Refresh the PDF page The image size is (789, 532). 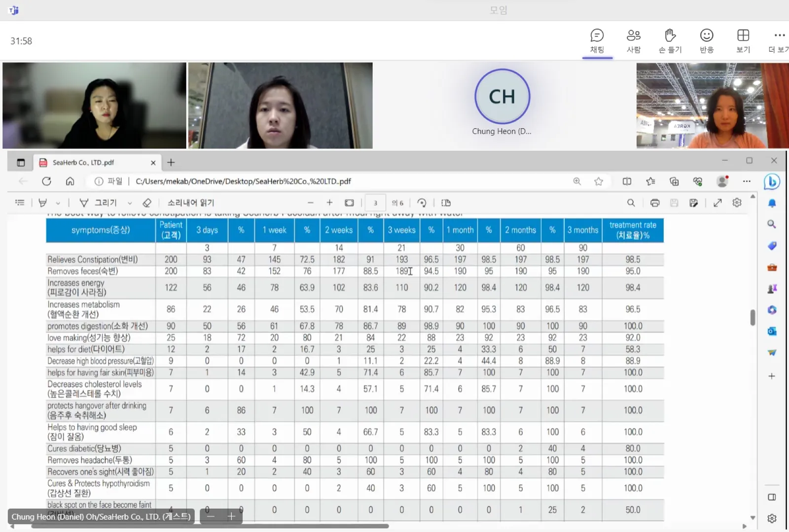point(46,181)
